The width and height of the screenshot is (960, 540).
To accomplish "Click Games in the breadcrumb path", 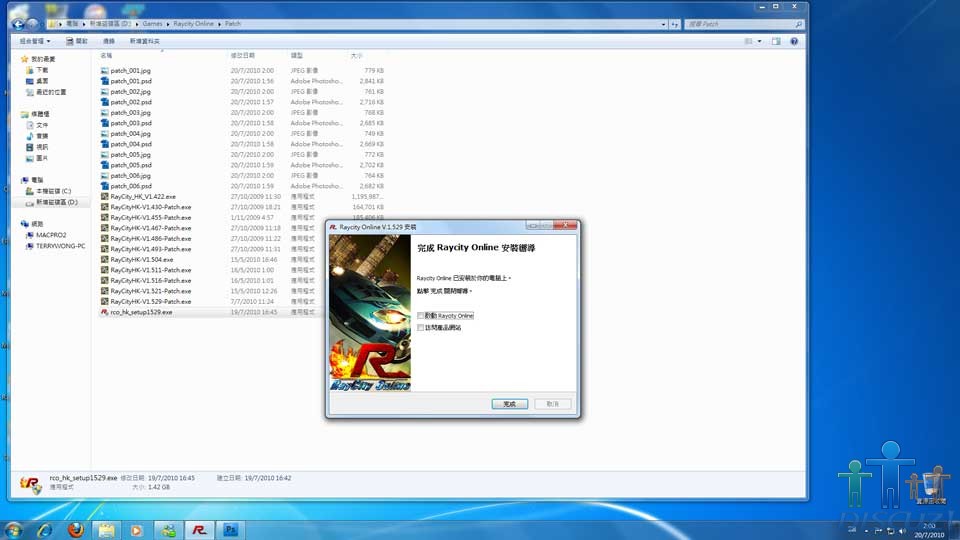I will point(152,24).
